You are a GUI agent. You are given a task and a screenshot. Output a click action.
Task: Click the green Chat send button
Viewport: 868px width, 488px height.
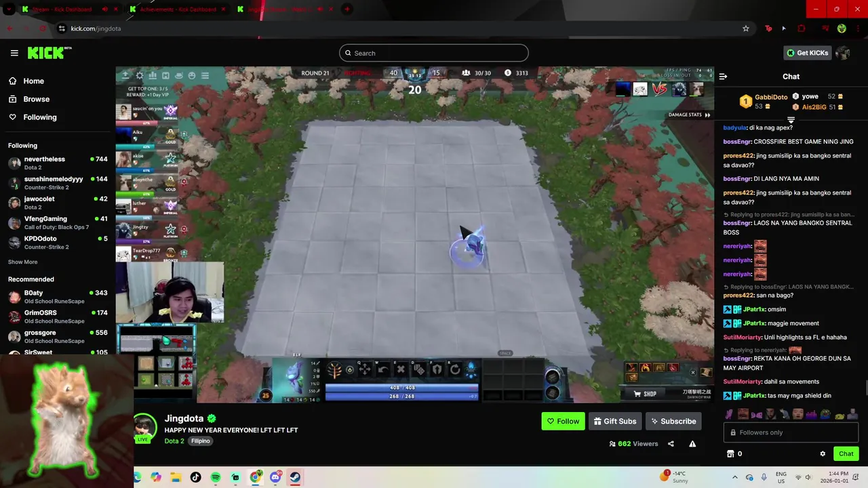[x=846, y=453]
